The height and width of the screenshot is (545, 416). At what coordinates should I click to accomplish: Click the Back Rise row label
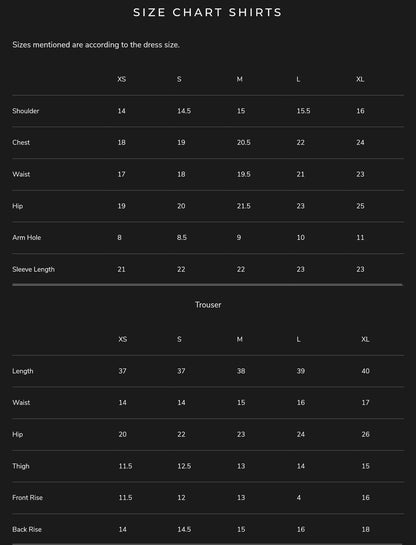pyautogui.click(x=27, y=529)
